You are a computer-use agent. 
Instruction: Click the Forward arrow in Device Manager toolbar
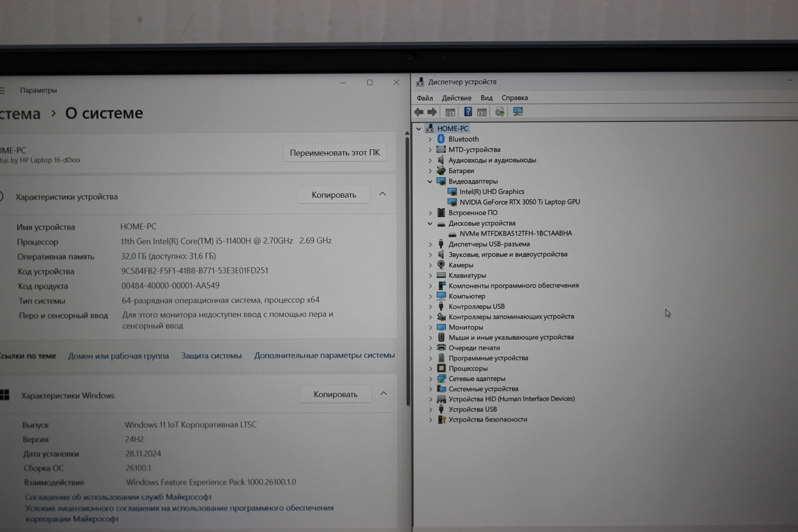click(432, 112)
